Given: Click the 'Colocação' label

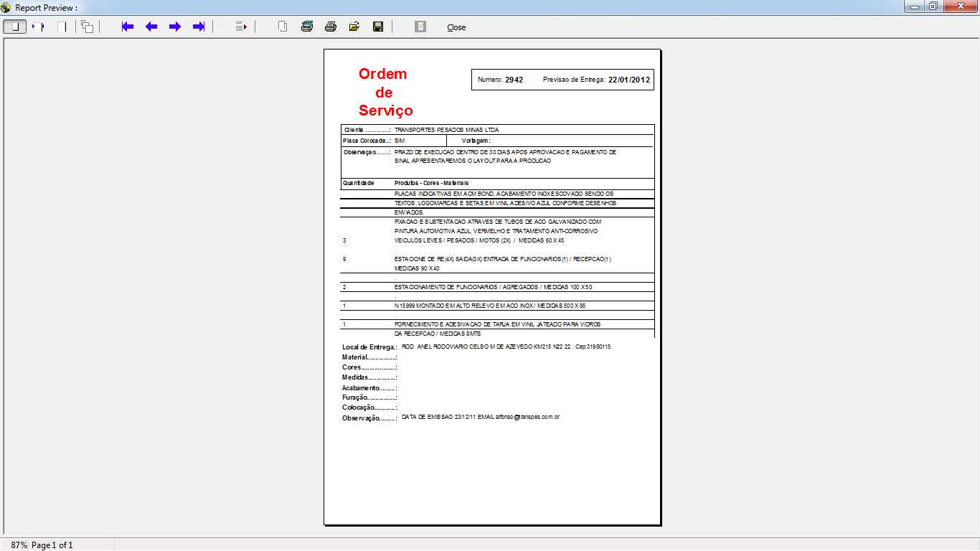Looking at the screenshot, I should (x=370, y=408).
